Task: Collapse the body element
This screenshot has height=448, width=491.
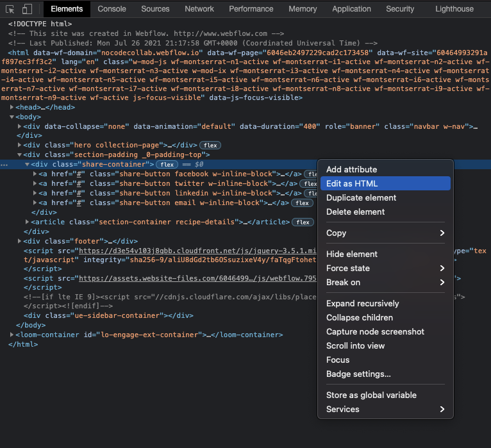Action: pos(12,117)
